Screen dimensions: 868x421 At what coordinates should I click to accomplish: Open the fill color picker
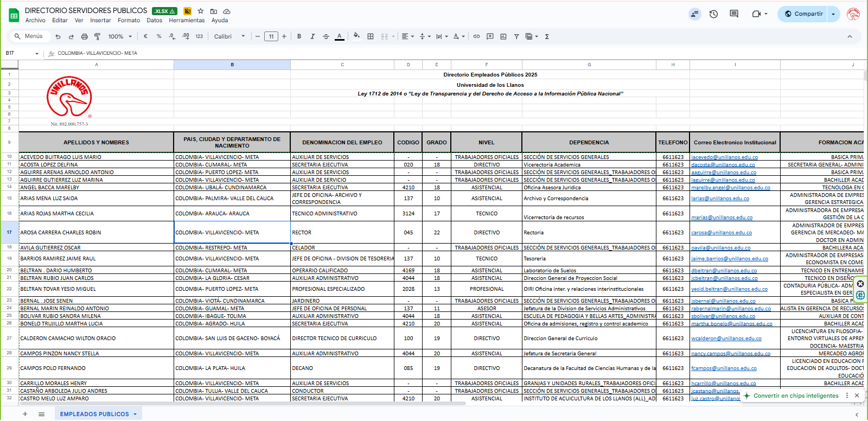click(356, 36)
